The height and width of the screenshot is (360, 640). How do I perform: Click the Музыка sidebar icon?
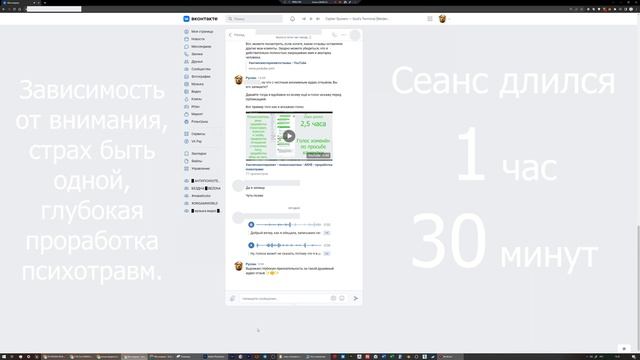(187, 84)
